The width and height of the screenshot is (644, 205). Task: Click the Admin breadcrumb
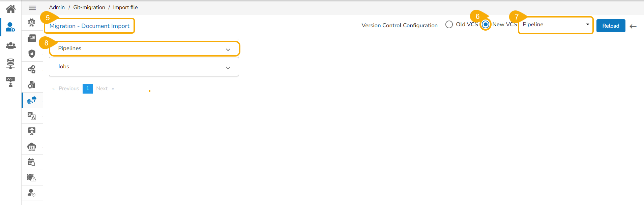[x=57, y=7]
